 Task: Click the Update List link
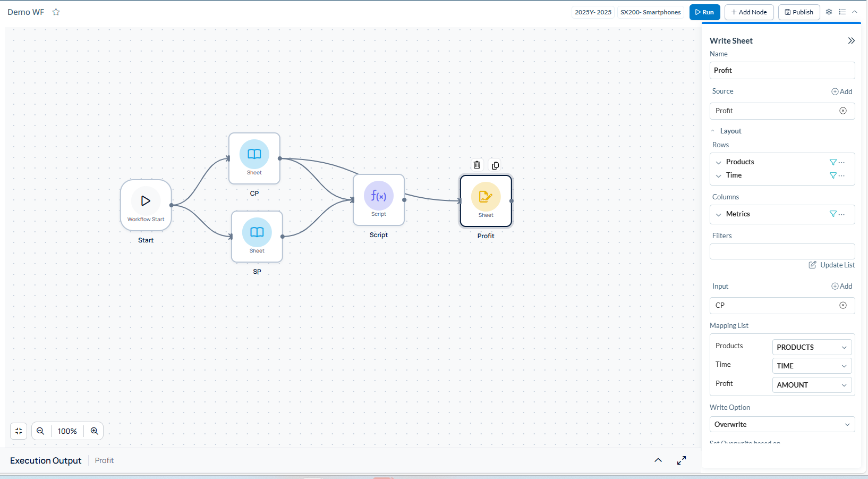coord(832,265)
